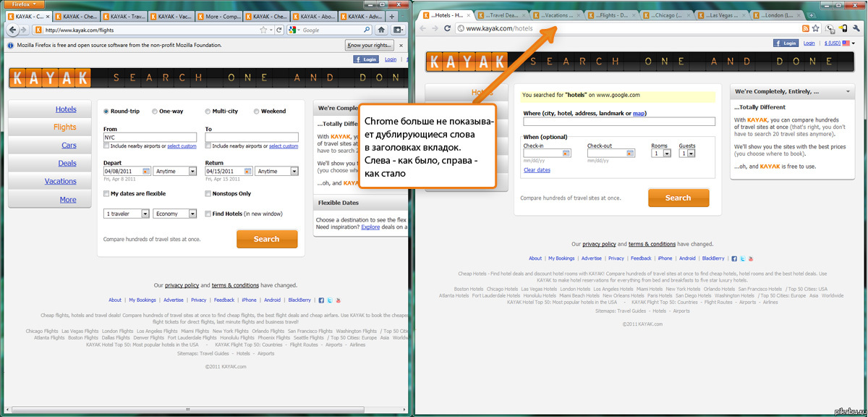Click the orange Search button for flights
Viewport: 868px width, 417px height.
pos(266,239)
